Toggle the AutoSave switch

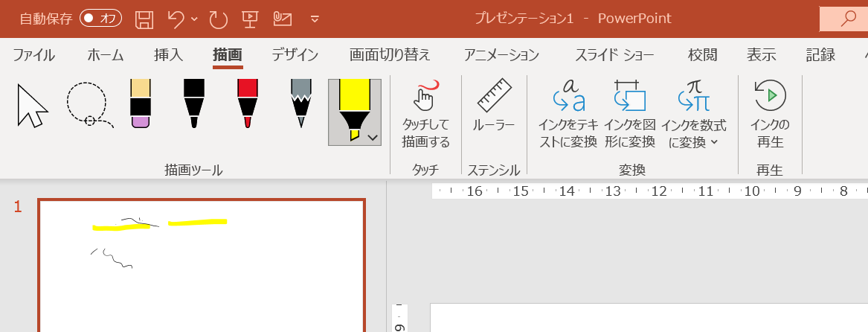[100, 19]
